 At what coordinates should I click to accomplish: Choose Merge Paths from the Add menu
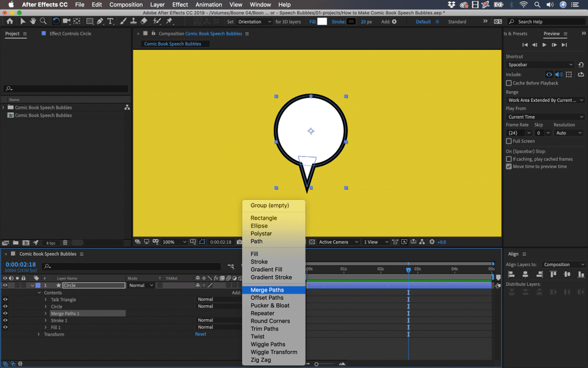pos(274,290)
